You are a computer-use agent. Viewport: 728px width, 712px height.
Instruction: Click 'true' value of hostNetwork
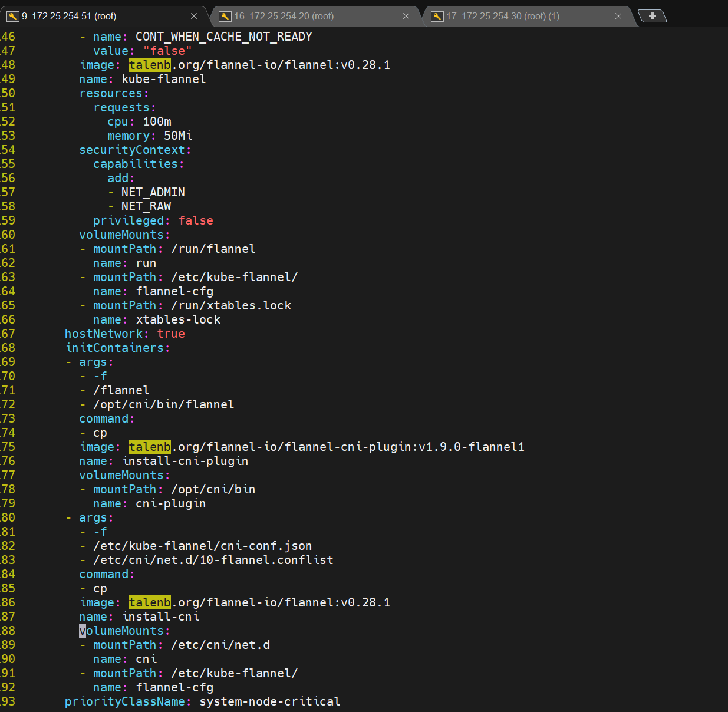(171, 334)
